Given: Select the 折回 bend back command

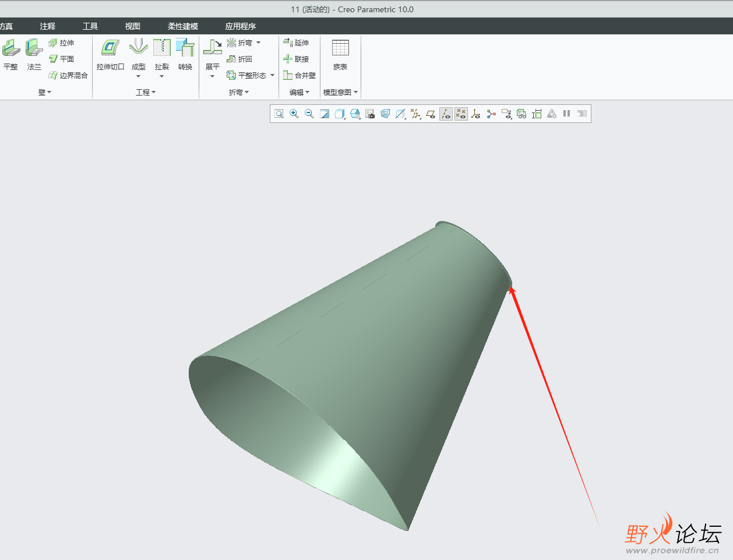Looking at the screenshot, I should tap(239, 59).
